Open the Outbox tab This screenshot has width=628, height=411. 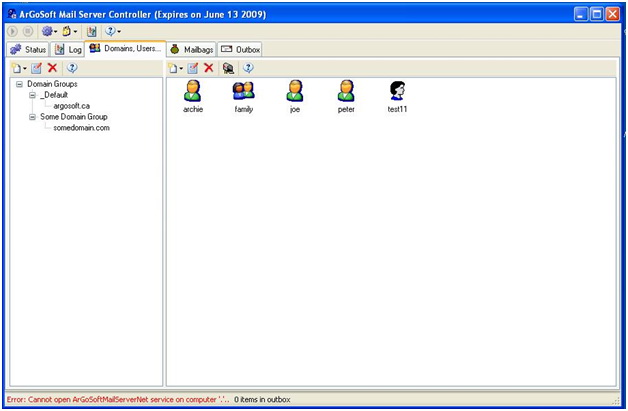(x=240, y=49)
